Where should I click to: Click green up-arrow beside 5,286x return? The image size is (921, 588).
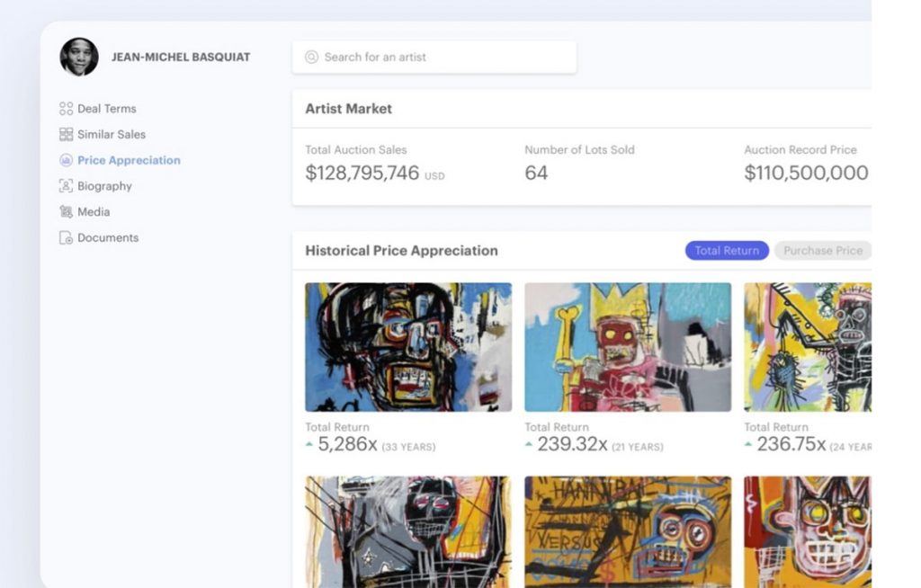click(310, 442)
